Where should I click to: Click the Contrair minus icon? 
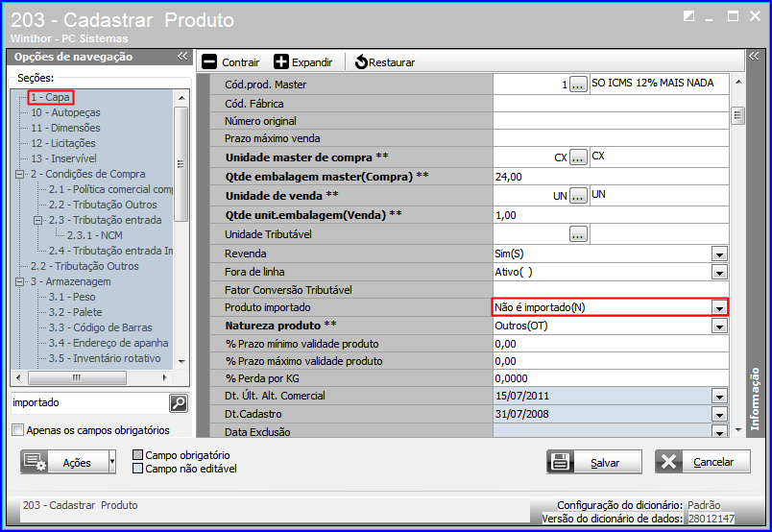coord(209,62)
